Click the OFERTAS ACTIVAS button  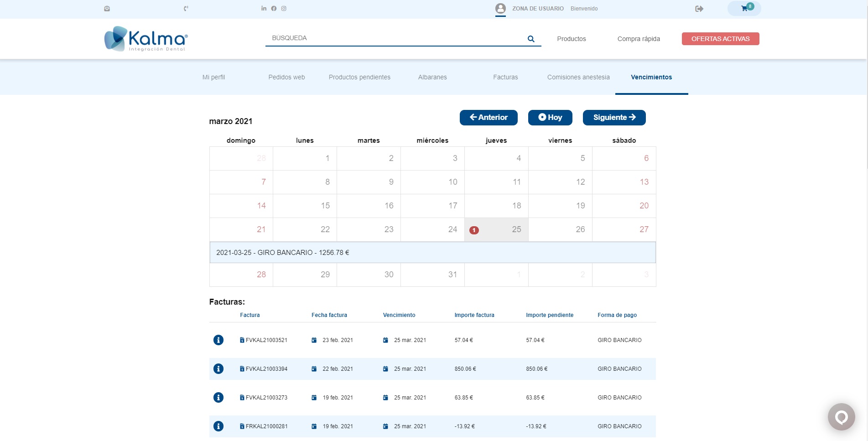(721, 39)
